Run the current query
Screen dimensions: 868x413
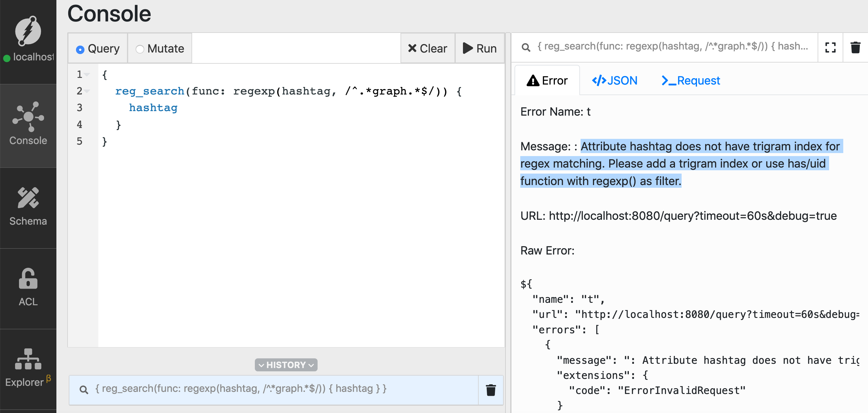pos(480,48)
